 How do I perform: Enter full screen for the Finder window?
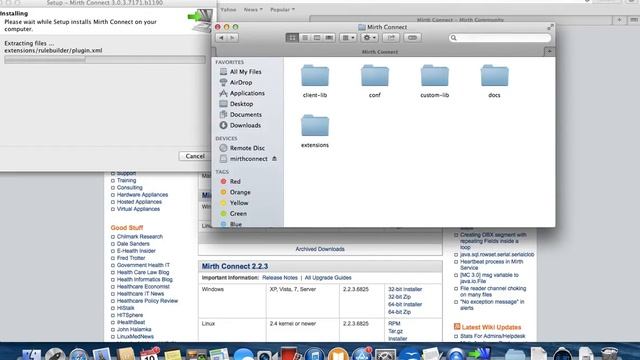tap(550, 27)
